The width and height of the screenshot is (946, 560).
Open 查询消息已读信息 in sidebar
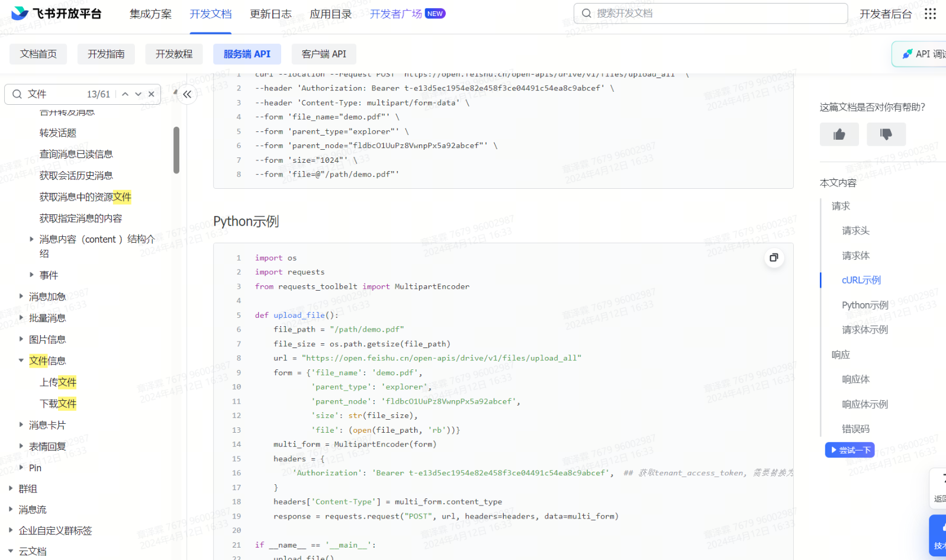point(76,154)
